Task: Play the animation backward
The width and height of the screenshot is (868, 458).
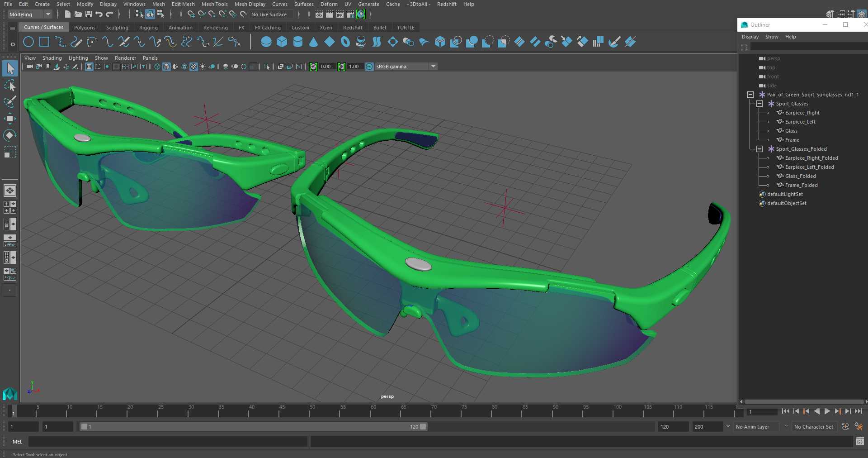Action: tap(816, 411)
